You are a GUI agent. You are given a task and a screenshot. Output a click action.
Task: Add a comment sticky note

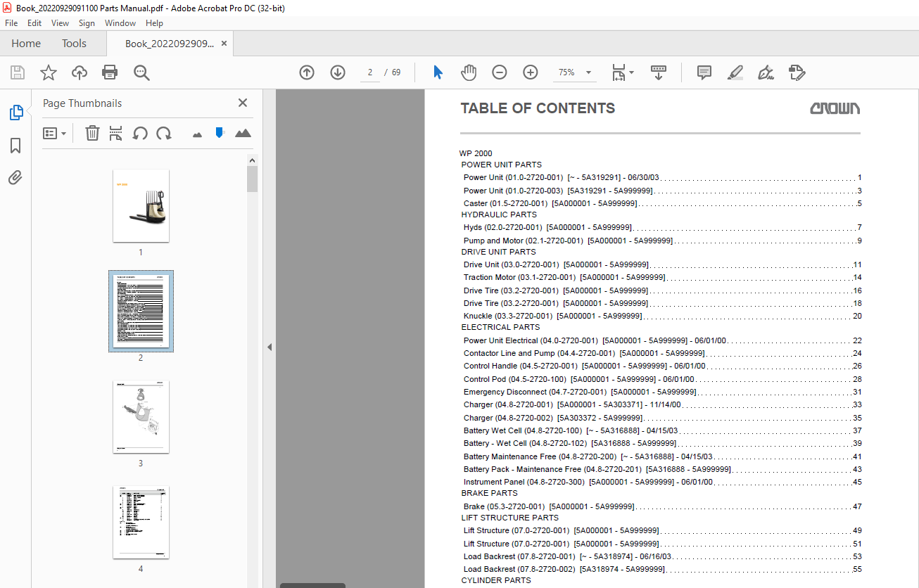tap(704, 72)
